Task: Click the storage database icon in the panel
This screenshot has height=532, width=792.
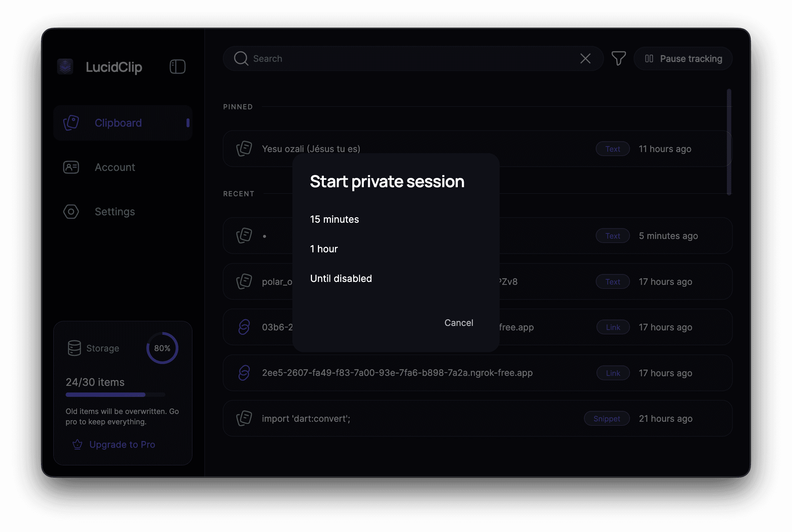Action: tap(74, 348)
